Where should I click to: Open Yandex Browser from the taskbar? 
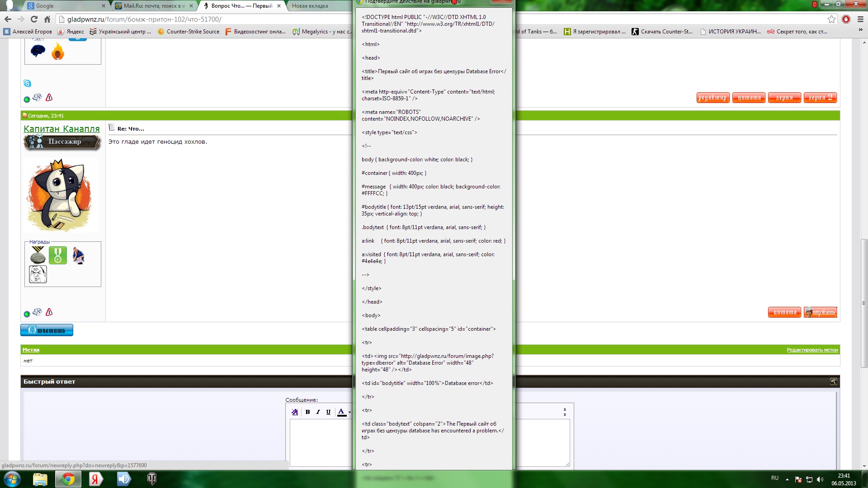point(95,479)
